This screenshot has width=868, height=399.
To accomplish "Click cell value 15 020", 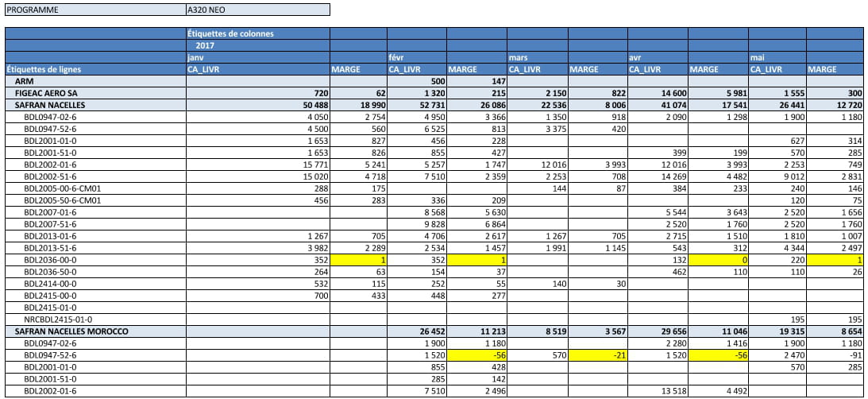I will click(x=258, y=176).
